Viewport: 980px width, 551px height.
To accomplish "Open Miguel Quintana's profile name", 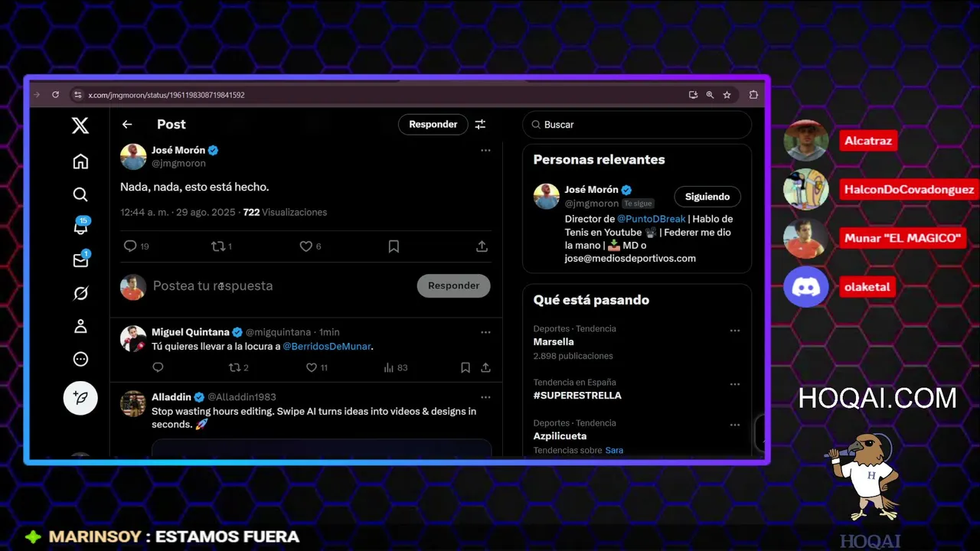I will (x=191, y=332).
